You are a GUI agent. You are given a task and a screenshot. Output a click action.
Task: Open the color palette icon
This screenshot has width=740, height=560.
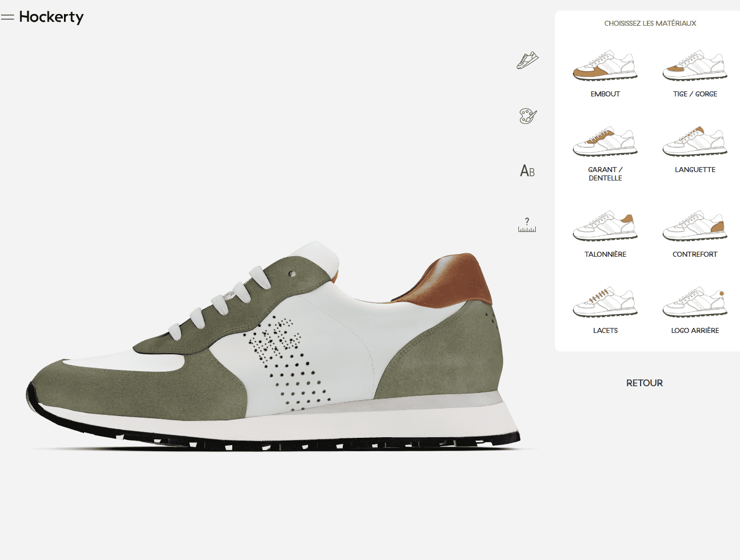pyautogui.click(x=527, y=116)
